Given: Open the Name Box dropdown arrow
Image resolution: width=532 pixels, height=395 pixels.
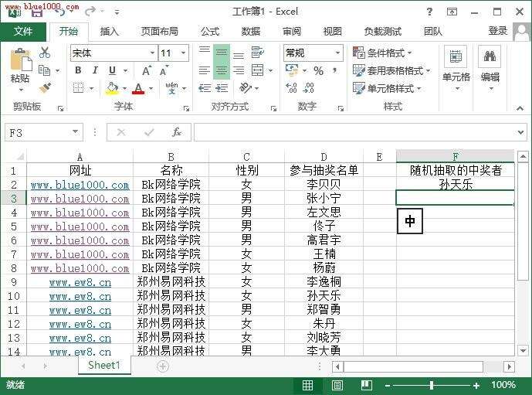Looking at the screenshot, I should tap(76, 131).
